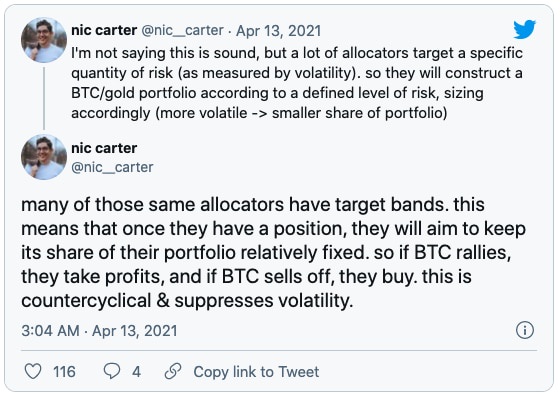Click the nic carter name in parent tweet

104,30
